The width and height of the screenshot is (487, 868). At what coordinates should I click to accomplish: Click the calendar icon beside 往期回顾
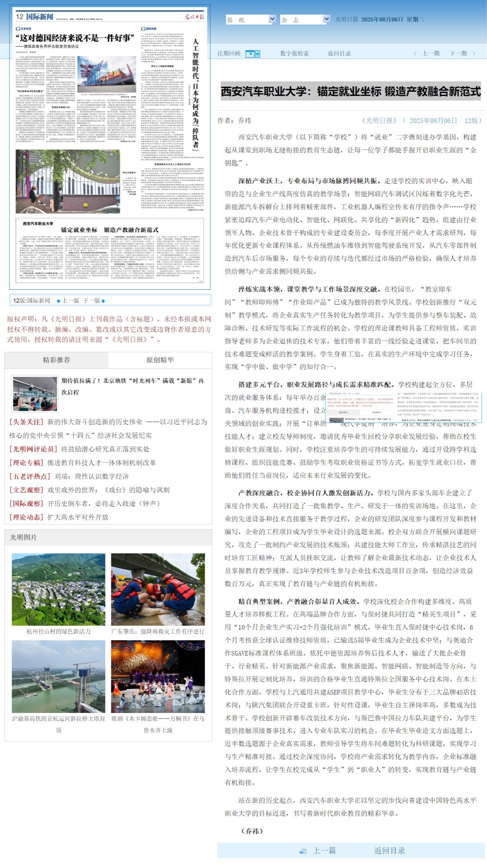click(x=250, y=54)
